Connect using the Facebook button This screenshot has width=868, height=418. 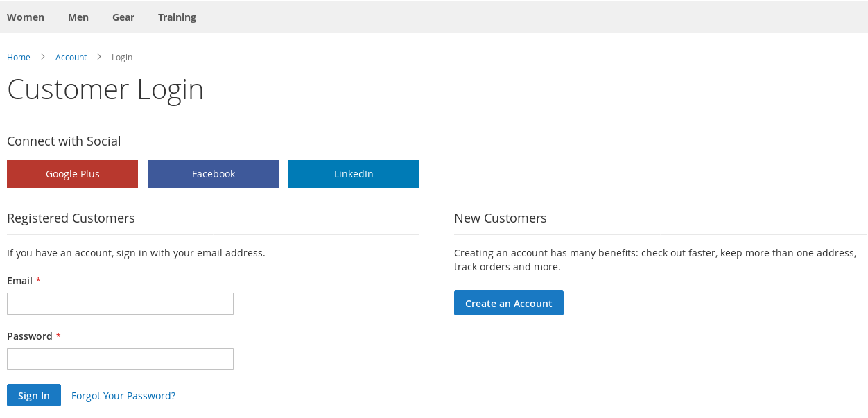click(213, 174)
